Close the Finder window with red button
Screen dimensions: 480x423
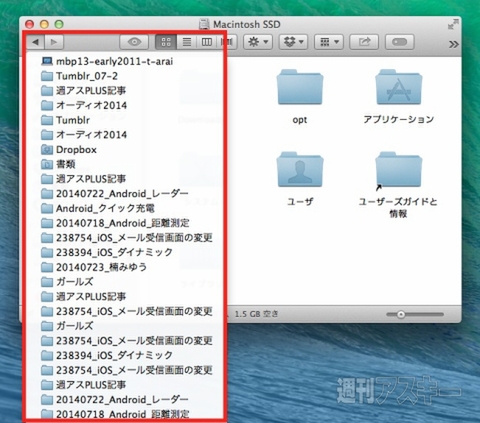pos(30,24)
